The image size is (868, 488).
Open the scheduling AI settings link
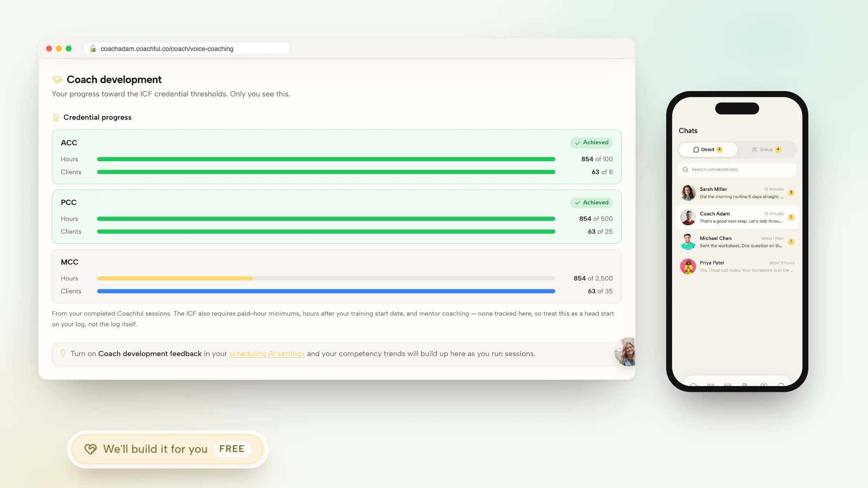point(267,354)
